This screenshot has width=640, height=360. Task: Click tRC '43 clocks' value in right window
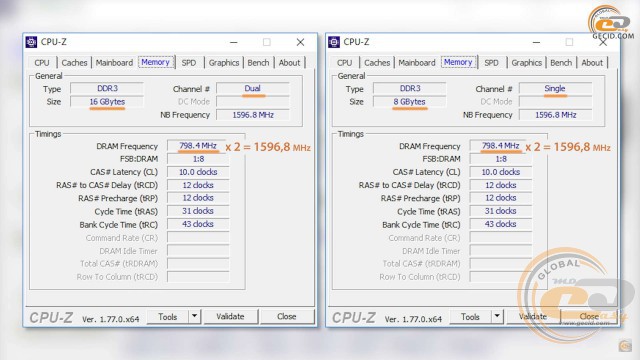[500, 224]
